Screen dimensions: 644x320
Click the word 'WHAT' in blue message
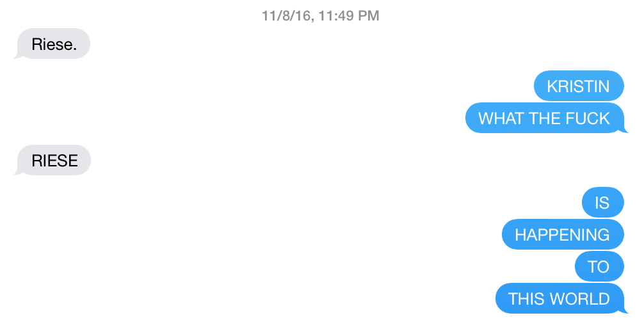tap(502, 118)
